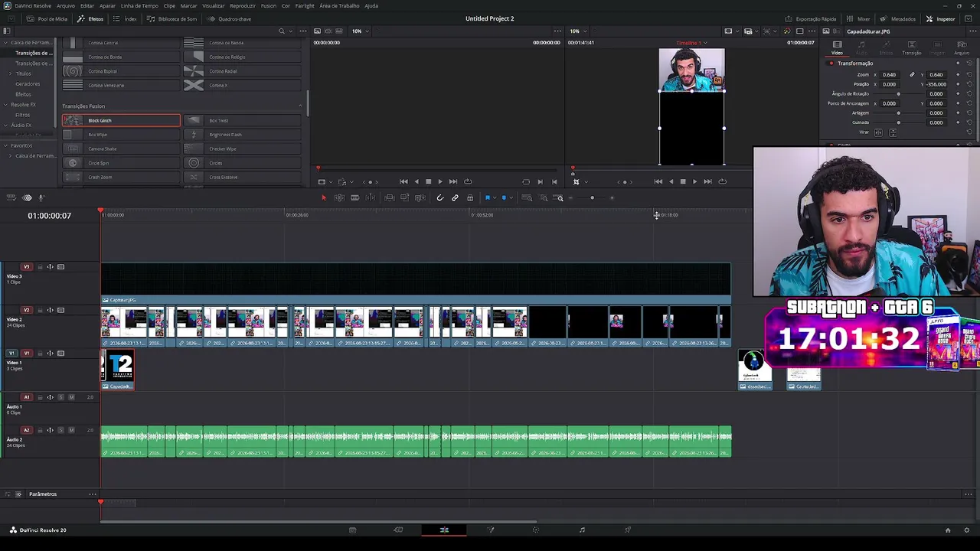Image resolution: width=980 pixels, height=551 pixels.
Task: Click the Ângulo de Rotação slider
Action: click(899, 94)
